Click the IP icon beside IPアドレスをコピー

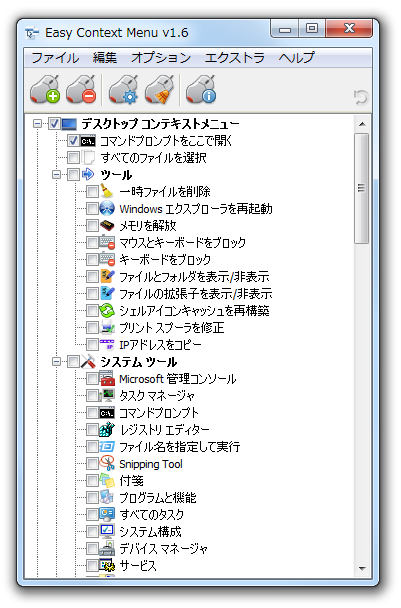coord(107,344)
